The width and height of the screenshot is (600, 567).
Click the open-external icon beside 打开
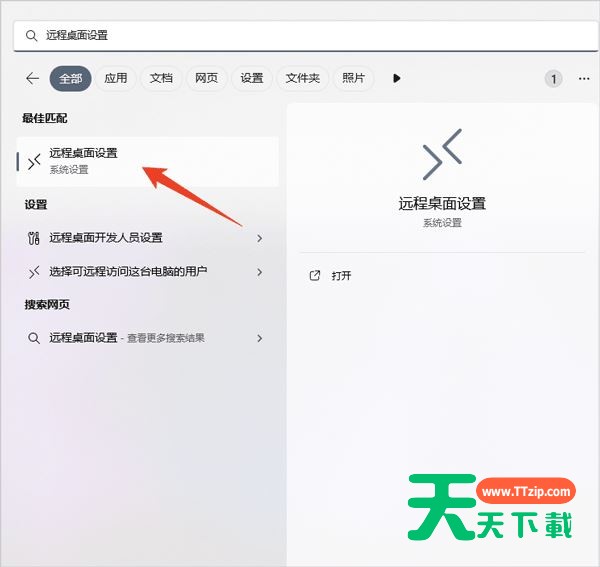[x=315, y=275]
